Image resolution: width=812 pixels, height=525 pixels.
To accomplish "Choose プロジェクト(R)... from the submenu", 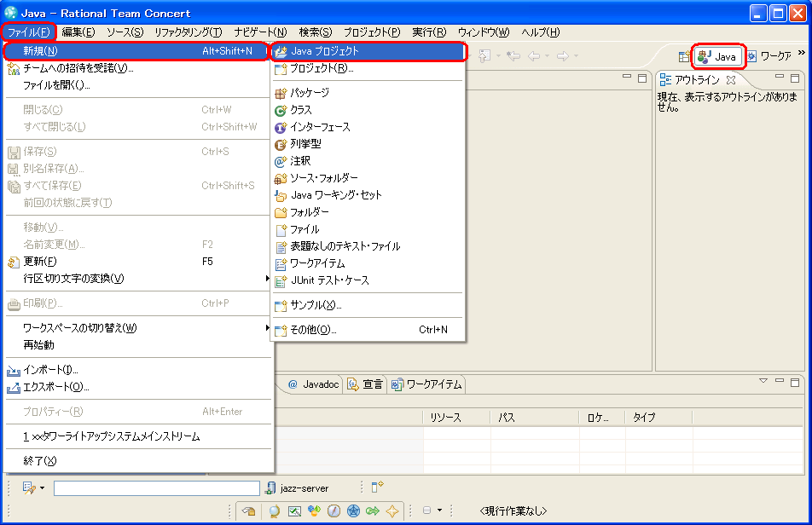I will coord(368,68).
